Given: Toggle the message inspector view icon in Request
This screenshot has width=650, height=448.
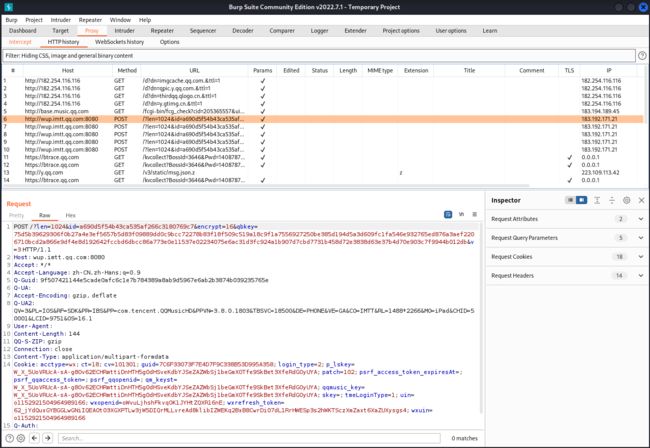Looking at the screenshot, I should pyautogui.click(x=448, y=214).
